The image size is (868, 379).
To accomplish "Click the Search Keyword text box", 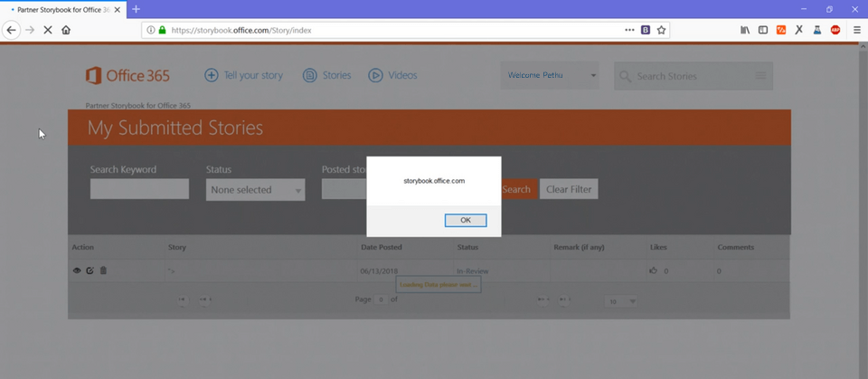I will tap(139, 189).
